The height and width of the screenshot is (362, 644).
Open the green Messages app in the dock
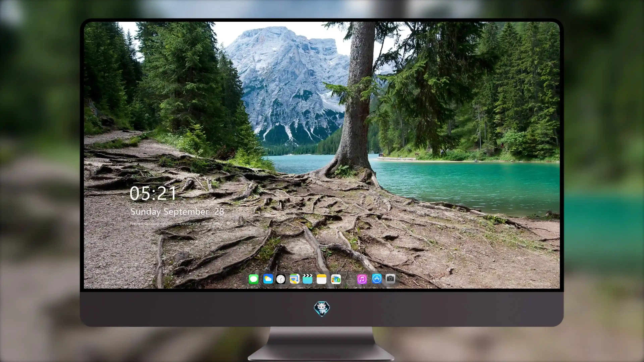point(254,279)
